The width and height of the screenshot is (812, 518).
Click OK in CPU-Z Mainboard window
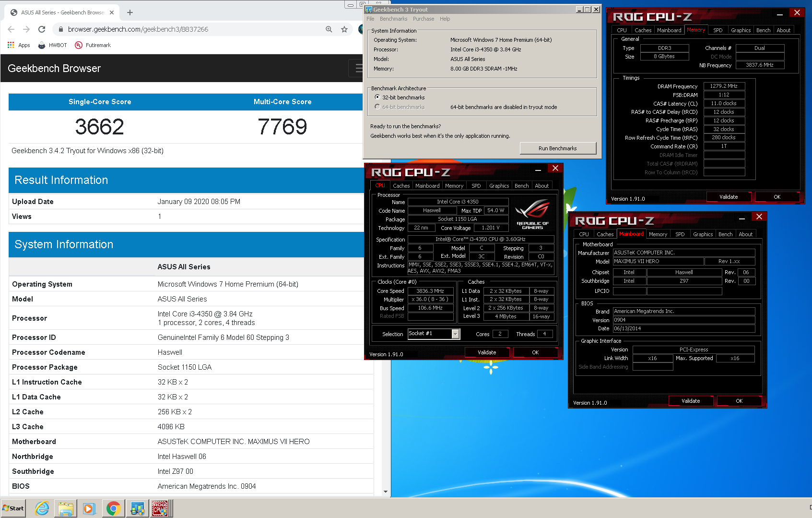click(739, 401)
